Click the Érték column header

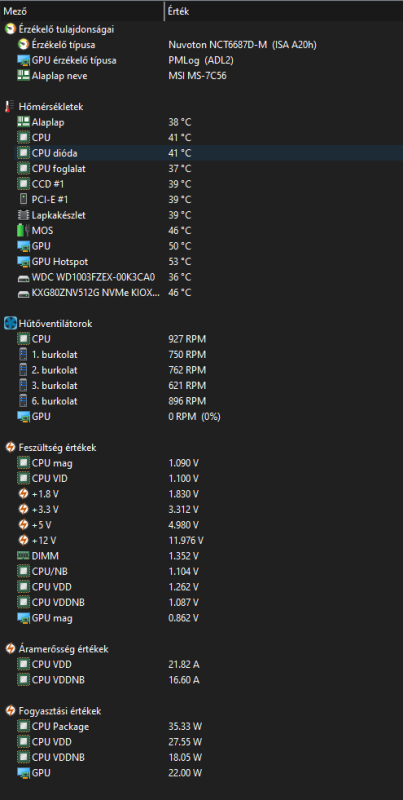pos(179,11)
